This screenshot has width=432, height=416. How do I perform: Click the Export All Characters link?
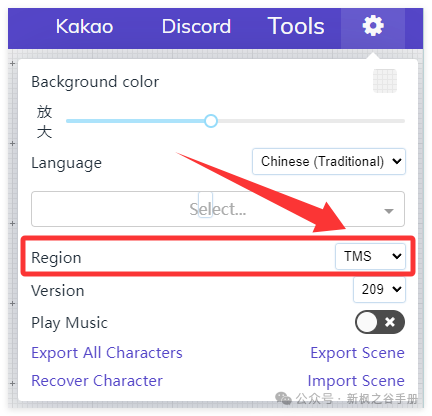[107, 353]
